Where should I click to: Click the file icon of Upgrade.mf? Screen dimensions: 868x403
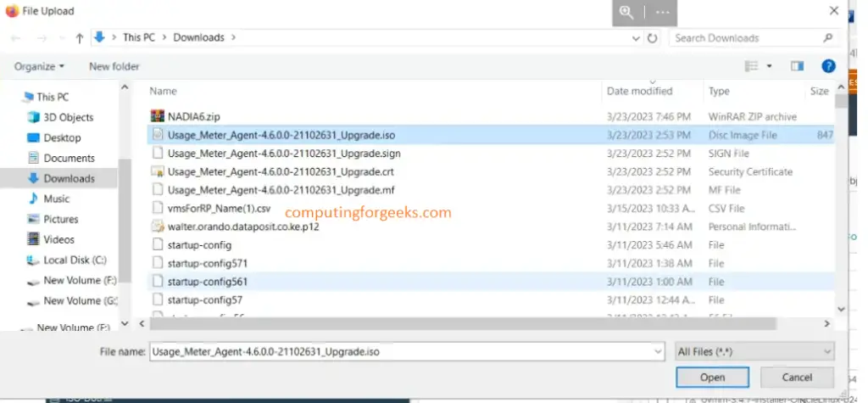(x=158, y=189)
